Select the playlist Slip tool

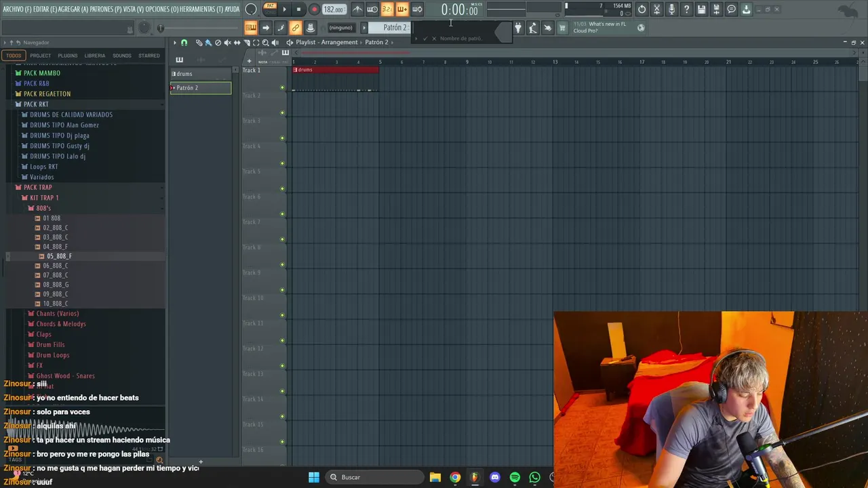click(x=237, y=42)
